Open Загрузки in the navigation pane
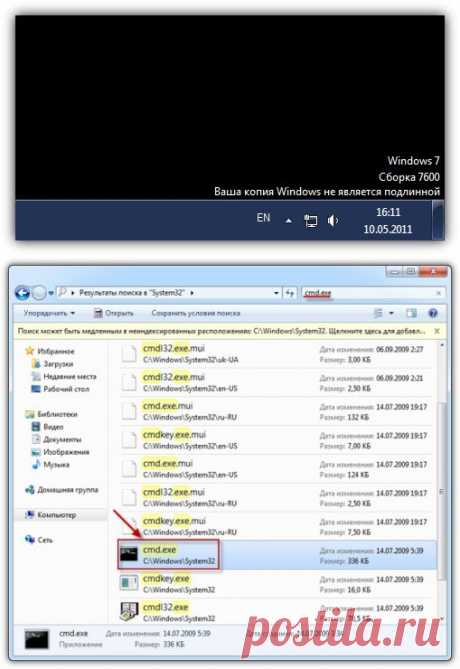 (58, 364)
